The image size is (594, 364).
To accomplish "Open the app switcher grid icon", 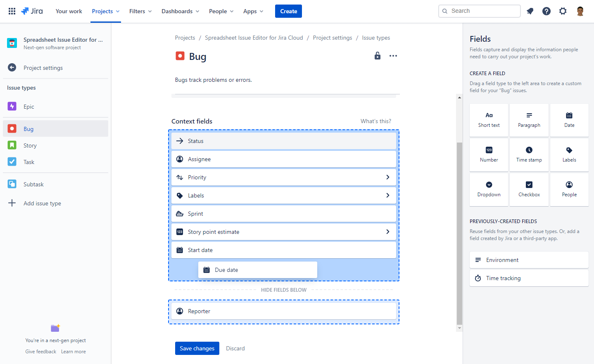I will click(x=12, y=11).
